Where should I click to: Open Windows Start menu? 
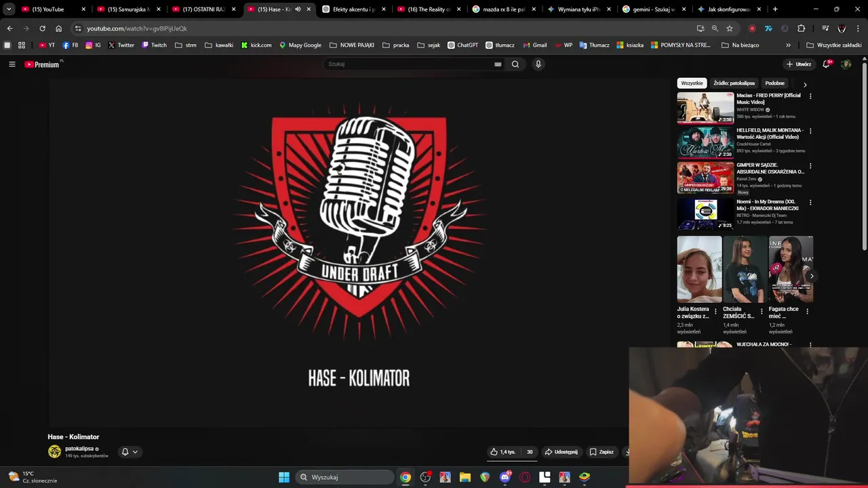pyautogui.click(x=284, y=477)
